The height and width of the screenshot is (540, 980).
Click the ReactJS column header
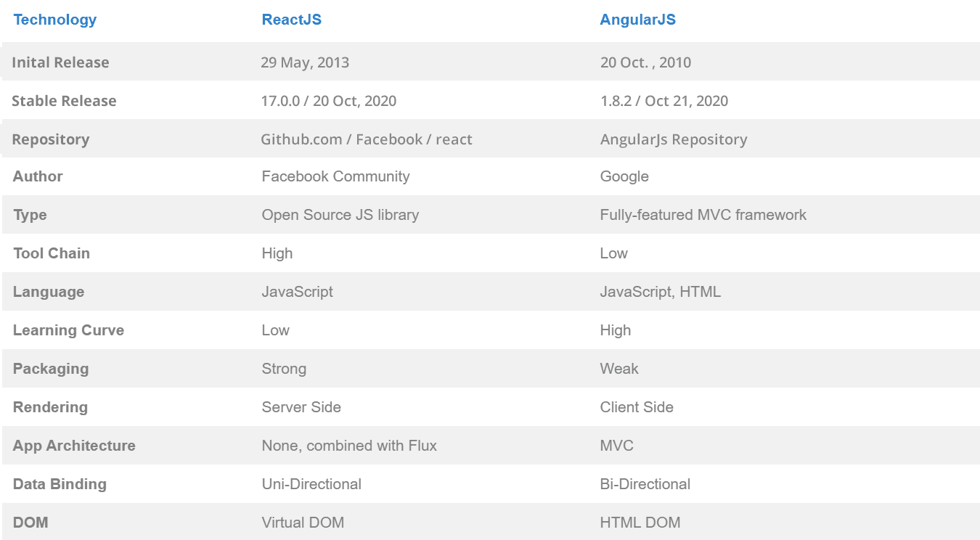click(x=291, y=20)
